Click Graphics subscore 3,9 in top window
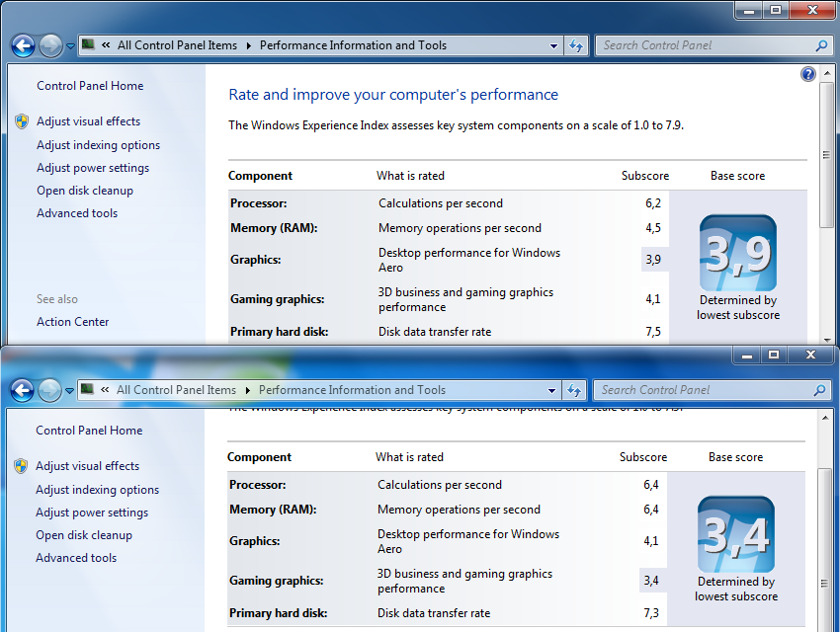This screenshot has height=632, width=840. (653, 260)
